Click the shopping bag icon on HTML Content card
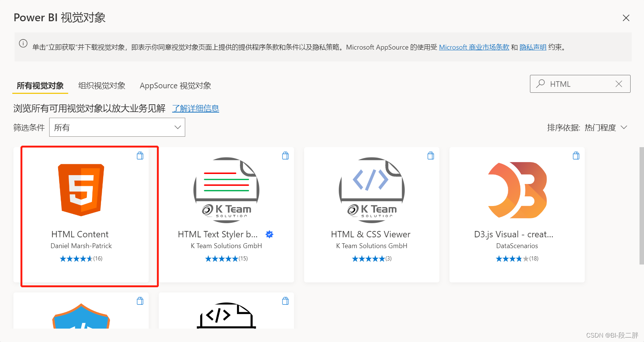This screenshot has width=644, height=342. point(140,156)
